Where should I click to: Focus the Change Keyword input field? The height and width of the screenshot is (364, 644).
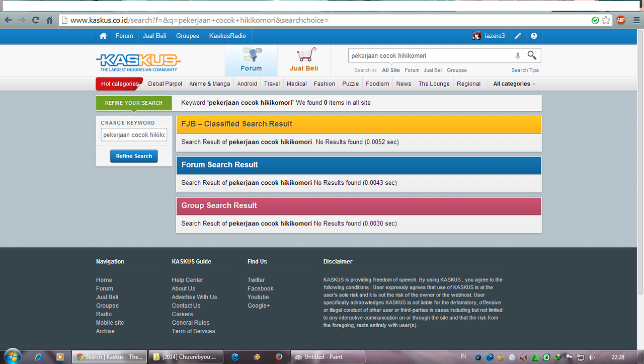(x=134, y=135)
